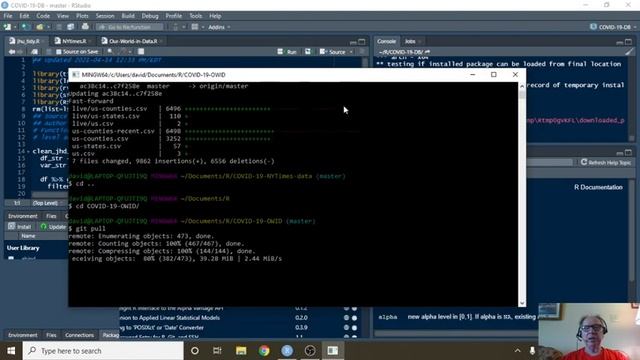Switch to NYtimes.R editor tab
Screen dimensions: 640x360
(x=74, y=41)
